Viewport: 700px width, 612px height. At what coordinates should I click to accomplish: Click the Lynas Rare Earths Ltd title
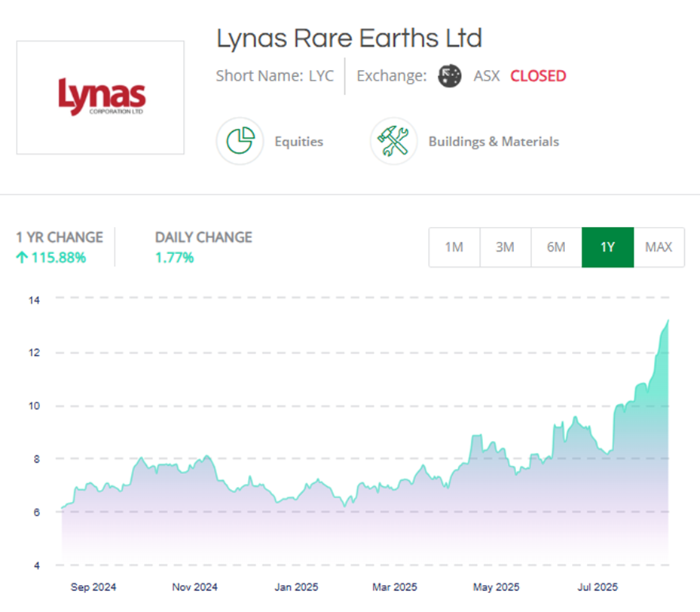[349, 38]
